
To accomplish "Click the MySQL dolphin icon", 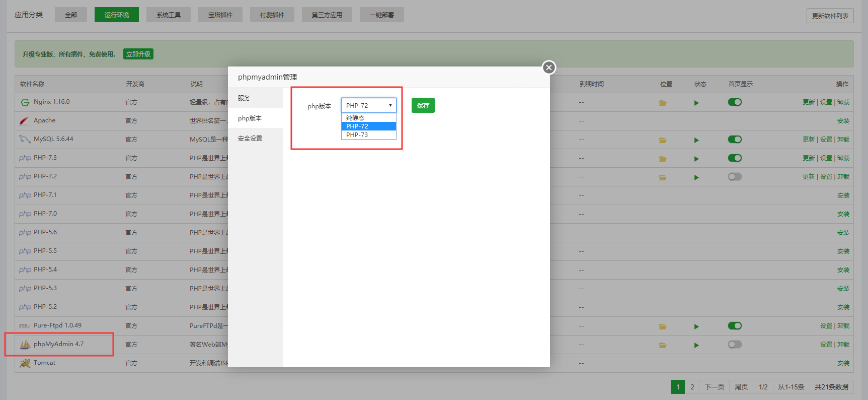I will pos(25,139).
